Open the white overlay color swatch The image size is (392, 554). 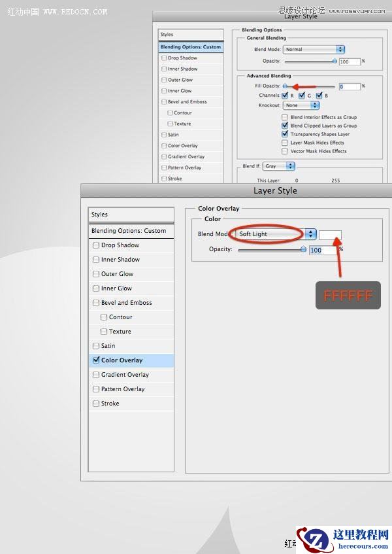coord(330,235)
